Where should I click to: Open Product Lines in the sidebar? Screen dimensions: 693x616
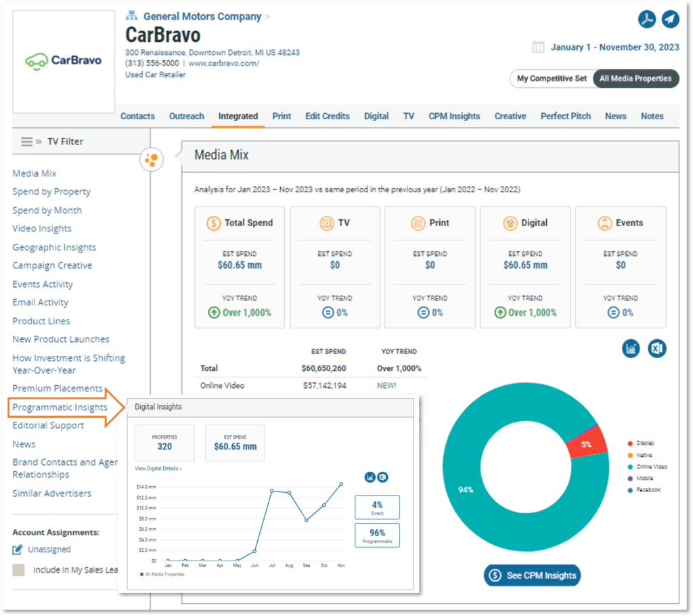pos(41,321)
